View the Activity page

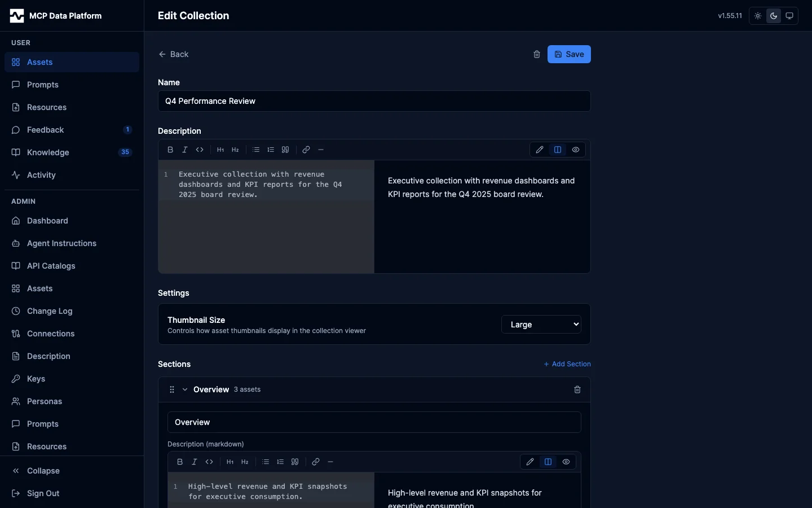pyautogui.click(x=72, y=175)
